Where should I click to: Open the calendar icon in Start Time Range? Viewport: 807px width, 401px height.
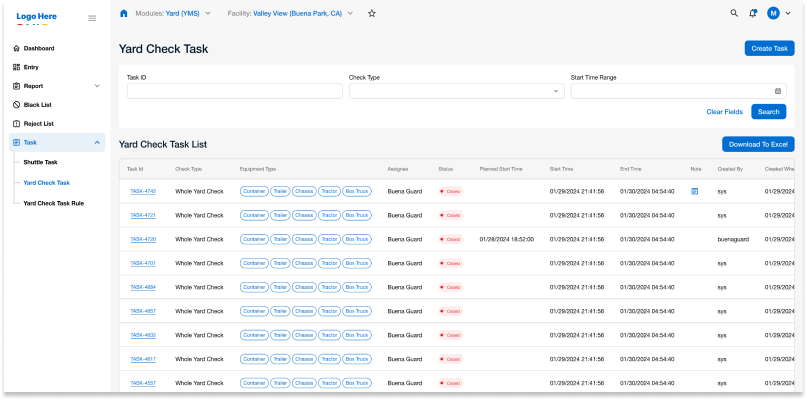click(778, 91)
